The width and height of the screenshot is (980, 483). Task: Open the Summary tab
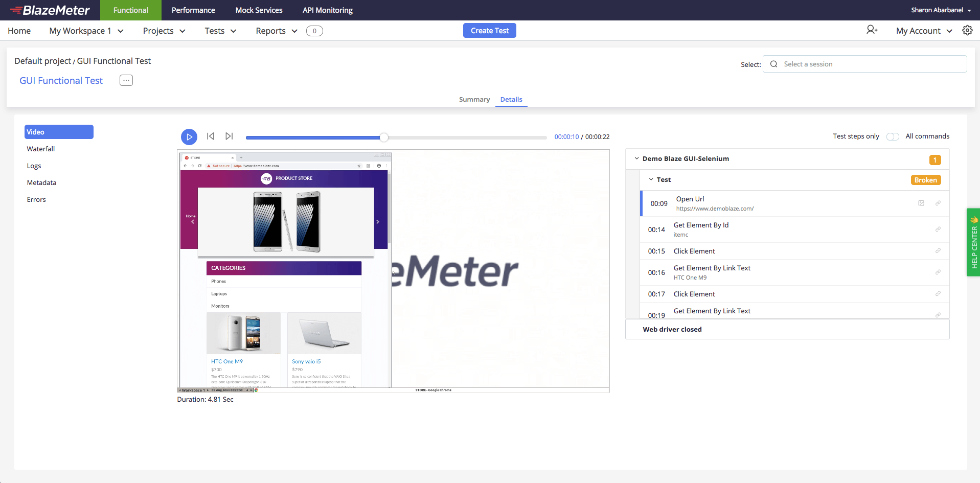474,99
